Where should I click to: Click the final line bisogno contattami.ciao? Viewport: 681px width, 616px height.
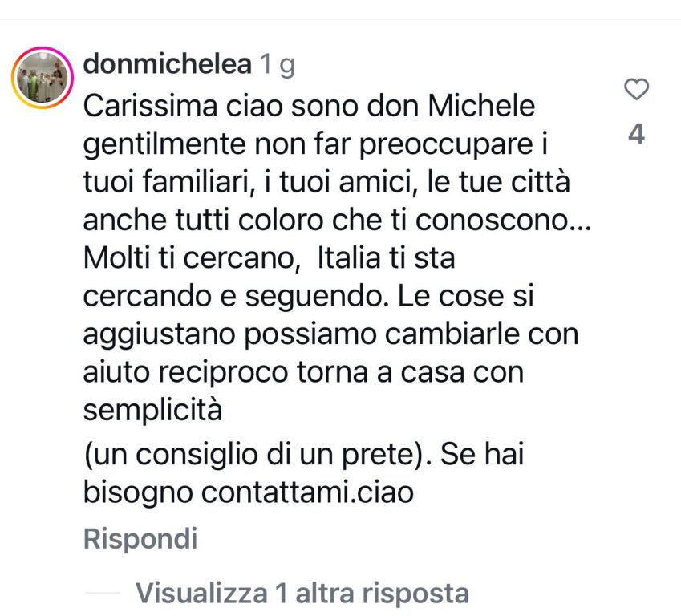point(248,493)
